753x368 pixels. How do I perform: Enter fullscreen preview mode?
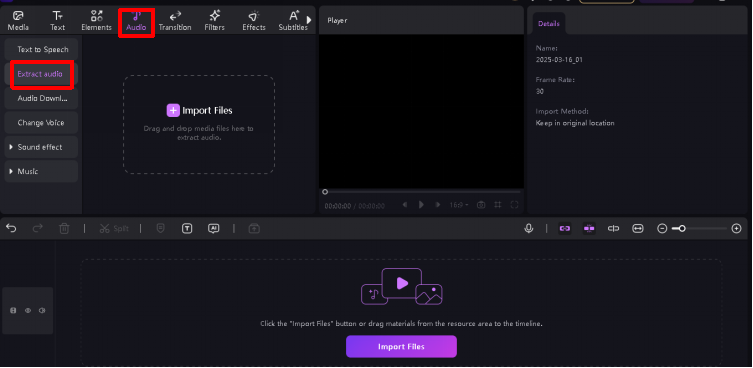(514, 205)
